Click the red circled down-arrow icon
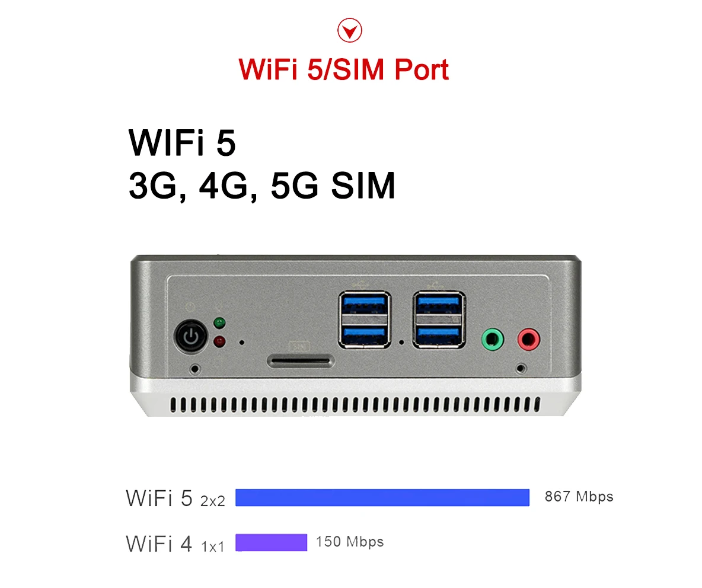The width and height of the screenshot is (702, 588). point(349,30)
